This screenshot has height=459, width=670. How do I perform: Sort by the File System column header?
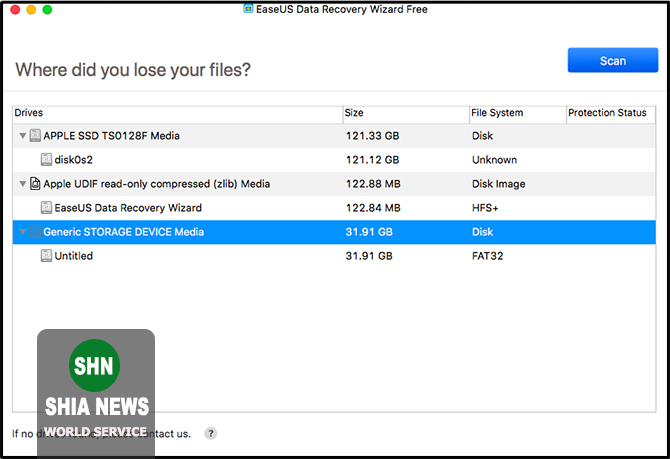pos(518,115)
